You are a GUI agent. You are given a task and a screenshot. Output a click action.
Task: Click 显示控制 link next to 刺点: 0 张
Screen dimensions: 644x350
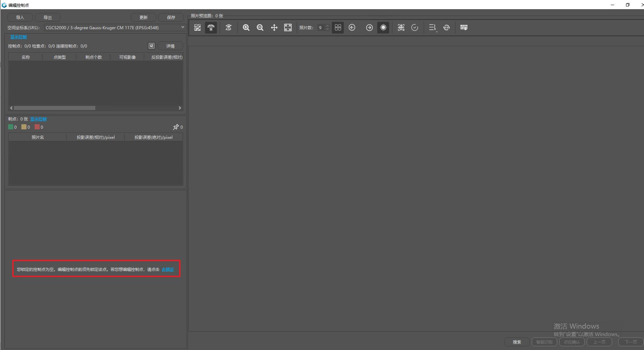point(38,119)
